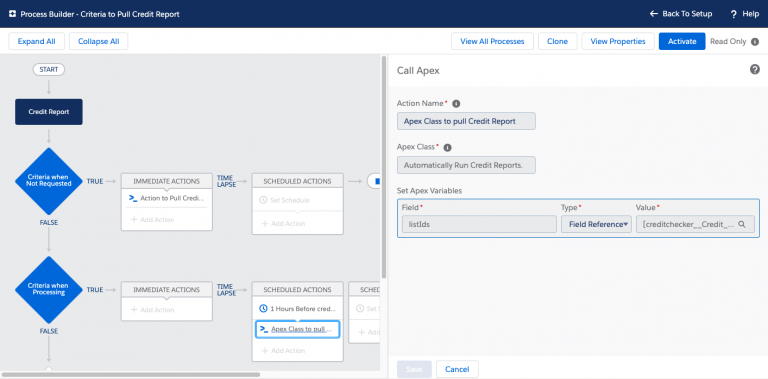
Task: Click the Back To Setup arrow icon
Action: click(653, 14)
